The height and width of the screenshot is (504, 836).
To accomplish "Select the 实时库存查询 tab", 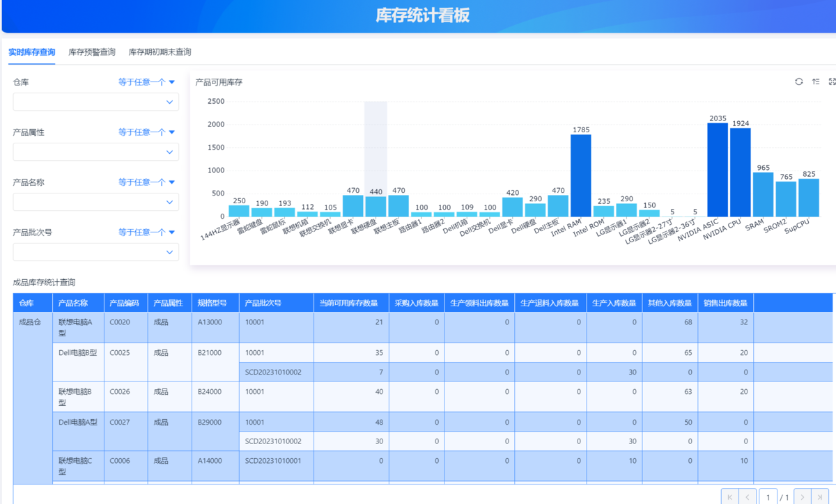I will coord(32,52).
